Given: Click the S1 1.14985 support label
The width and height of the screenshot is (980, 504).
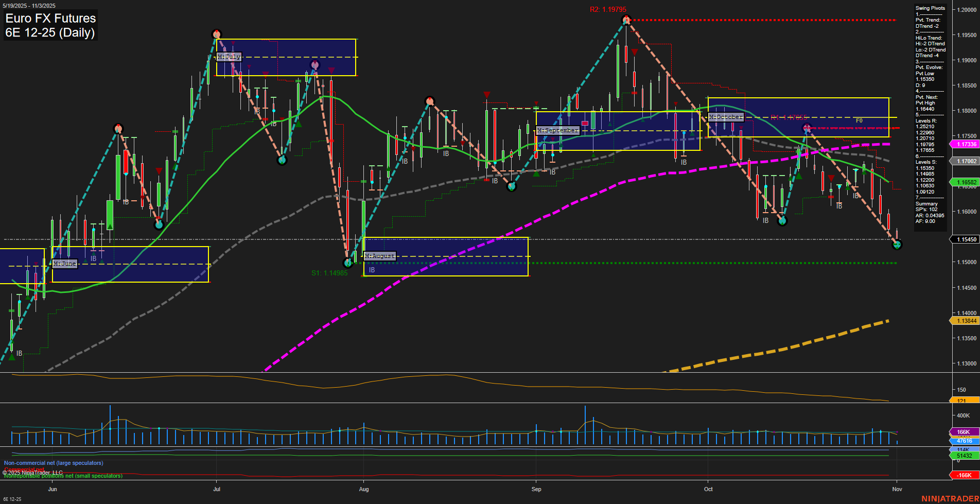Looking at the screenshot, I should [x=329, y=273].
